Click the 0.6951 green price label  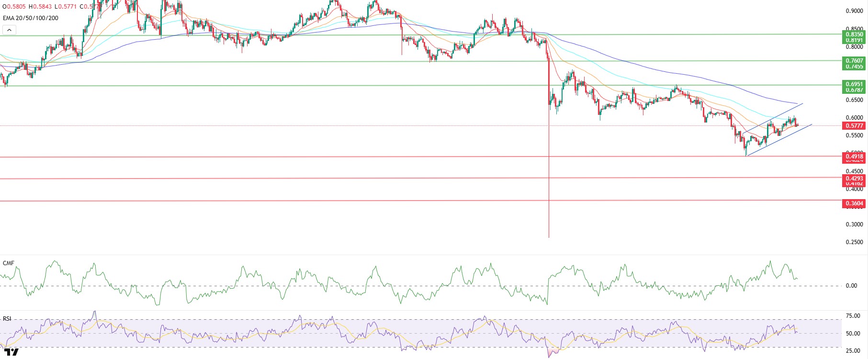point(854,84)
